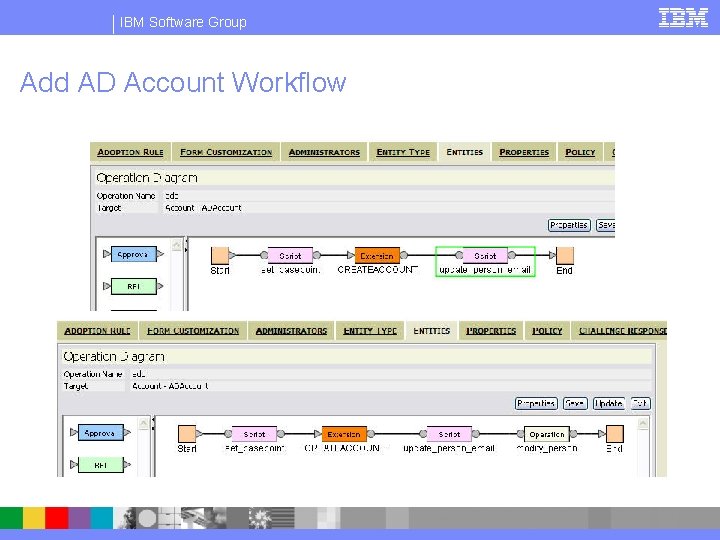Screen dimensions: 720x540
Task: Click Properties button in lower diagram
Action: (x=536, y=404)
